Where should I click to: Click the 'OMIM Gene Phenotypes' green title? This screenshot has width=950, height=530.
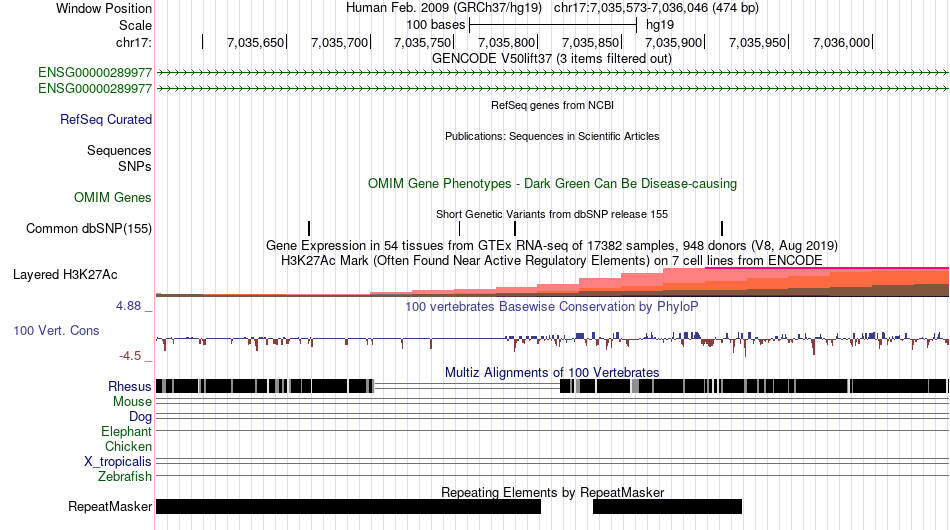(552, 184)
